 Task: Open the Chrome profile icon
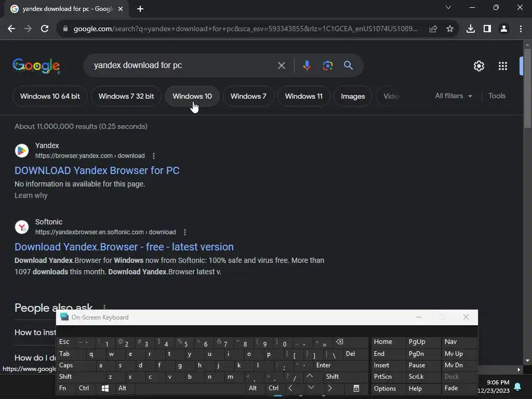(504, 29)
